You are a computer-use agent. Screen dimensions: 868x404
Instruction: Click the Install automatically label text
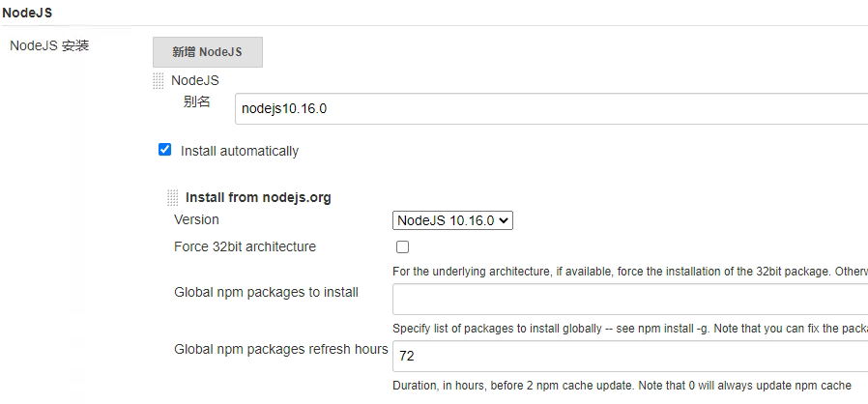[239, 151]
